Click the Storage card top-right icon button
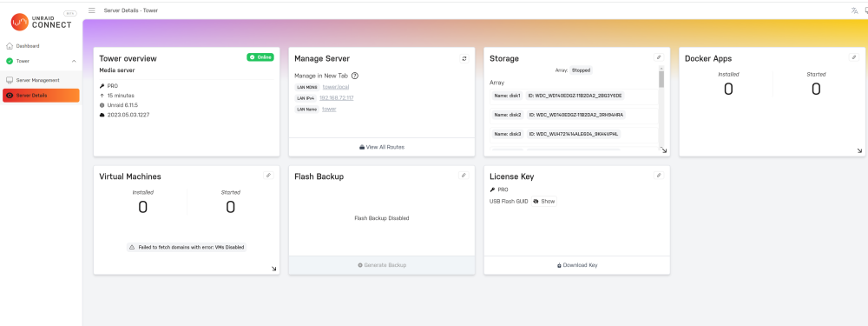Screen dimensions: 868x326 pos(659,57)
